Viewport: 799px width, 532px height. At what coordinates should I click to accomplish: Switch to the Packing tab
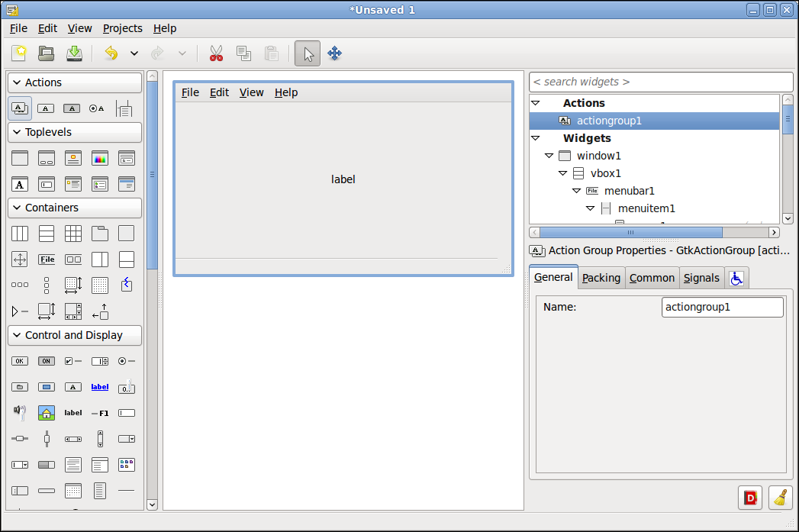pos(601,279)
